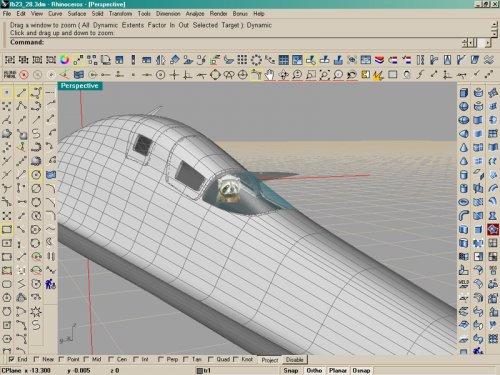This screenshot has width=500, height=375.
Task: Click the zoom window magnifier icon
Action: coord(311,75)
